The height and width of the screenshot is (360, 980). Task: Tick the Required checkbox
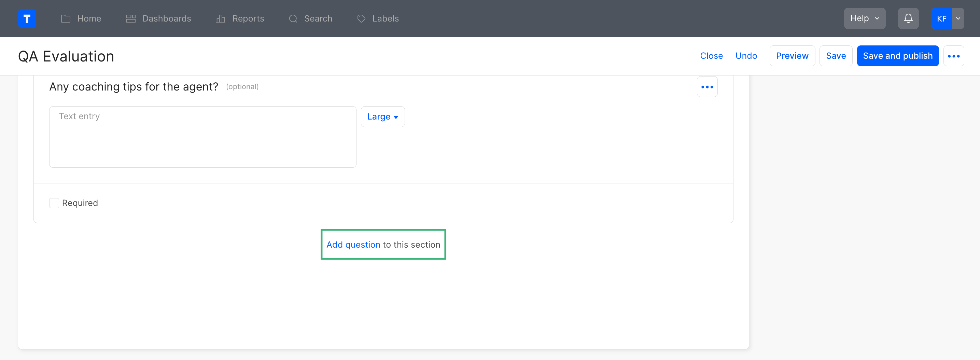pyautogui.click(x=54, y=203)
